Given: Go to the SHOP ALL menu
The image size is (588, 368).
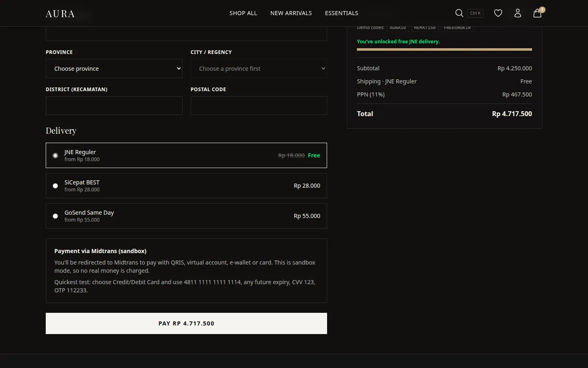Looking at the screenshot, I should click(243, 13).
